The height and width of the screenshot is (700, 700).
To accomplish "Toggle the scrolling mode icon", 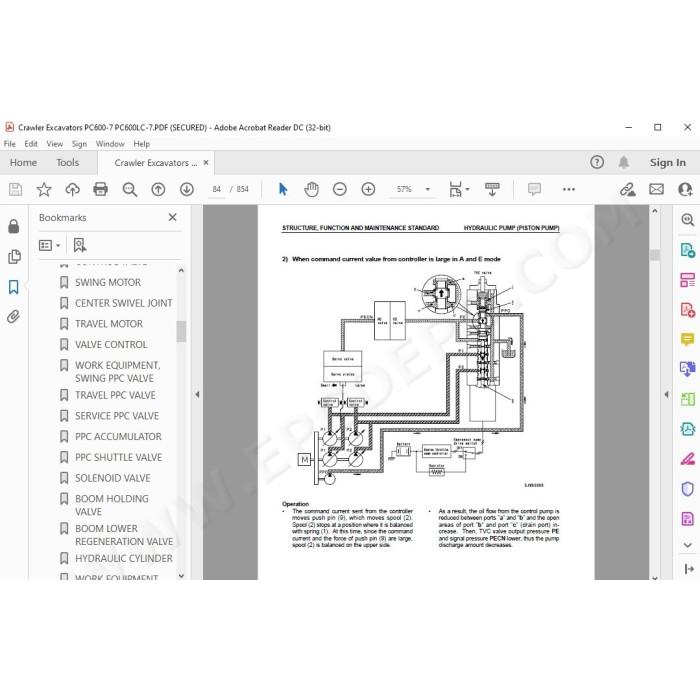I will [x=492, y=189].
